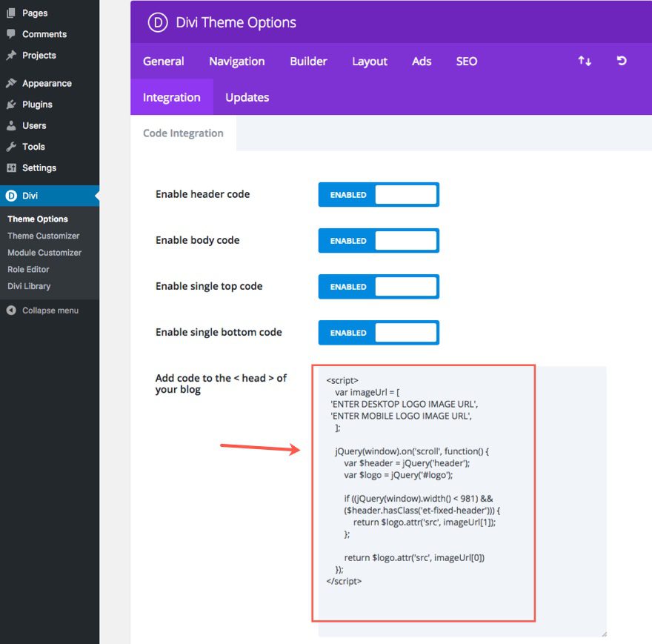The height and width of the screenshot is (644, 652).
Task: Open the Divi Library link
Action: coord(29,286)
